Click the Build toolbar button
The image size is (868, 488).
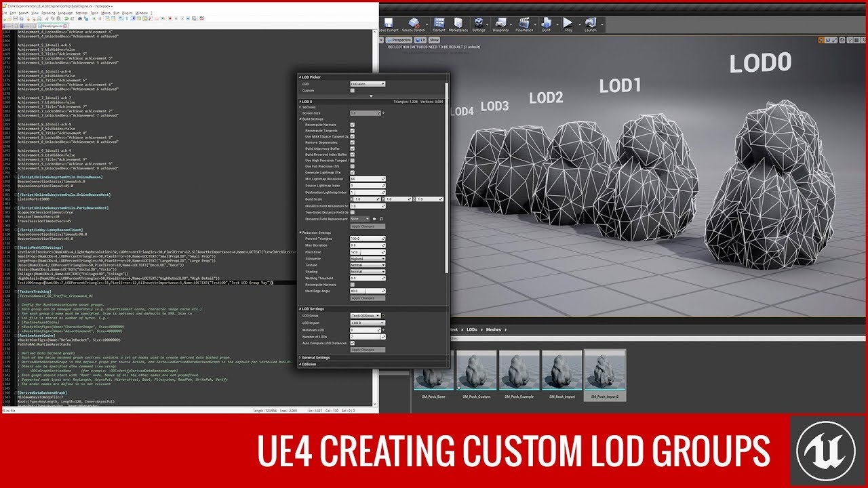547,24
